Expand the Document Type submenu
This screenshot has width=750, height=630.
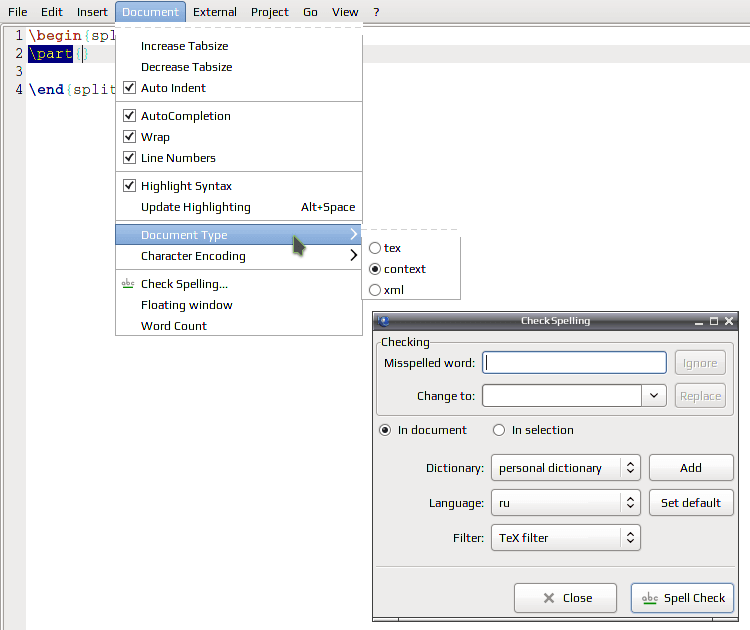[239, 235]
